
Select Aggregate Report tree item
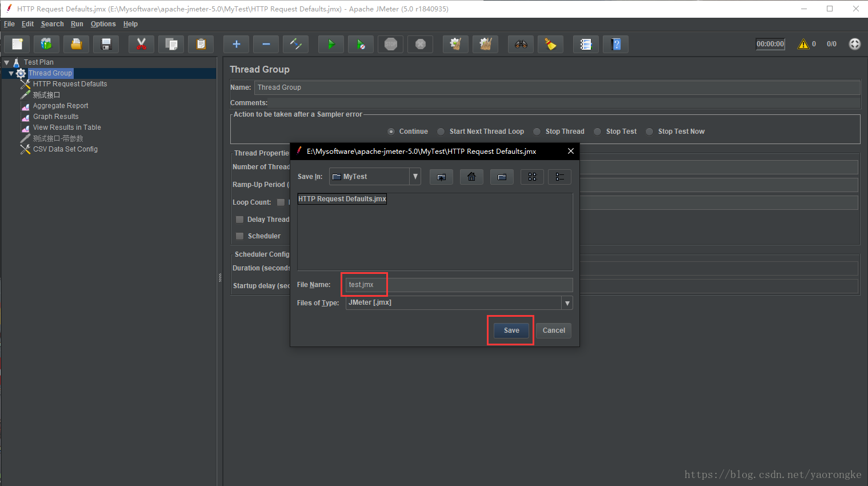(x=61, y=106)
